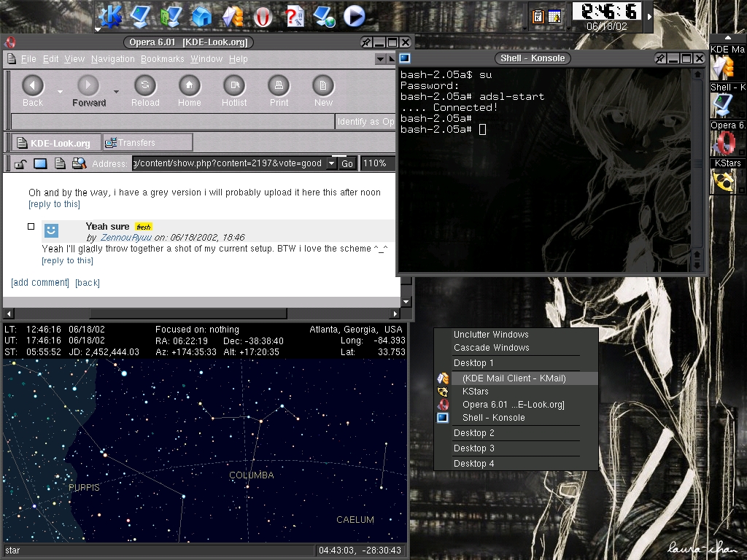Open the home folder panel icon
Screen dimensions: 747x560
pyautogui.click(x=201, y=16)
